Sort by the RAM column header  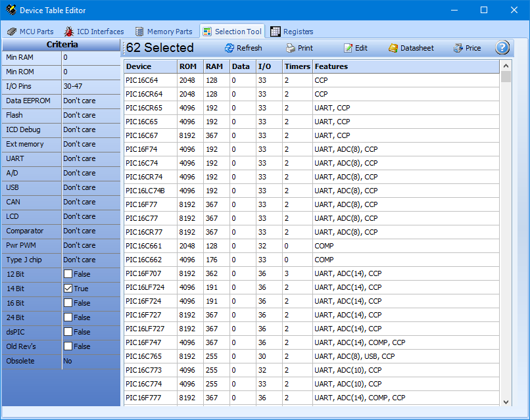point(216,66)
